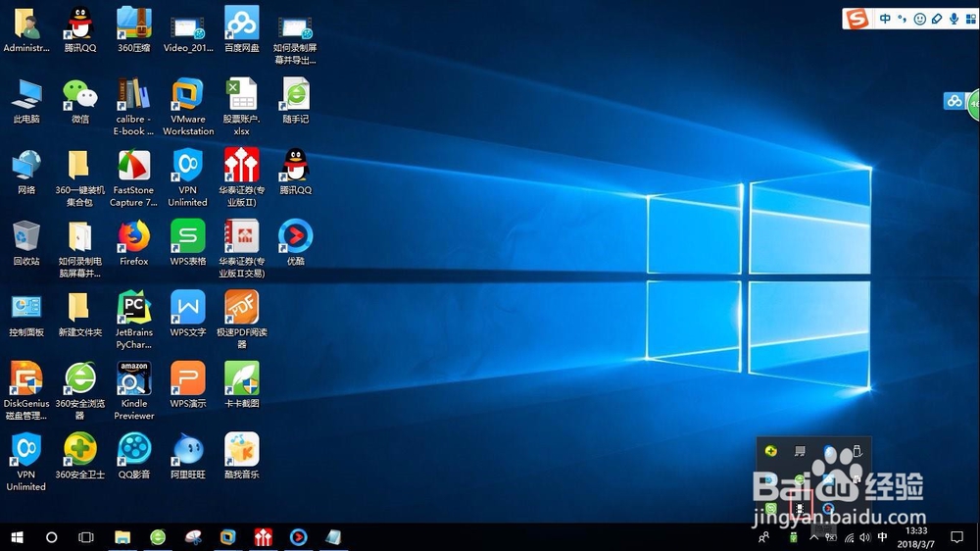Launch 酷我音乐 desktop shortcut
The width and height of the screenshot is (980, 551).
242,457
